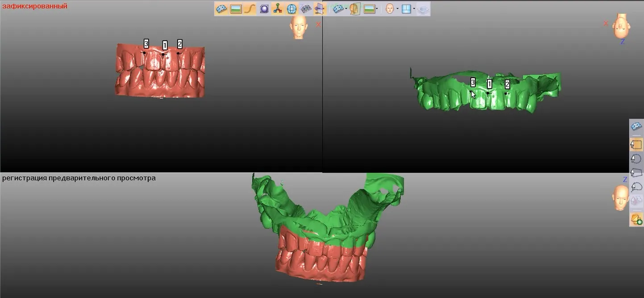Toggle the sphere shading mode
This screenshot has width=644, height=298.
pyautogui.click(x=264, y=9)
